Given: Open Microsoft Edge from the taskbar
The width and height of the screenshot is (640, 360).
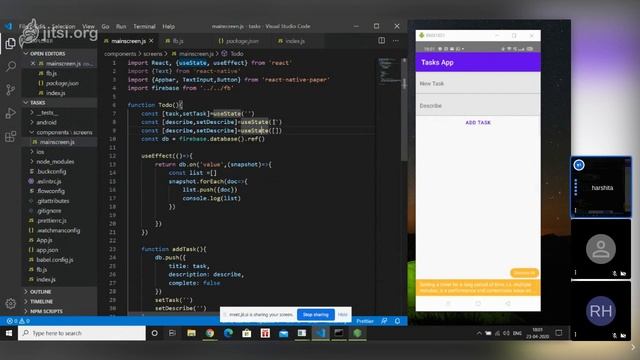Looking at the screenshot, I should (x=228, y=333).
